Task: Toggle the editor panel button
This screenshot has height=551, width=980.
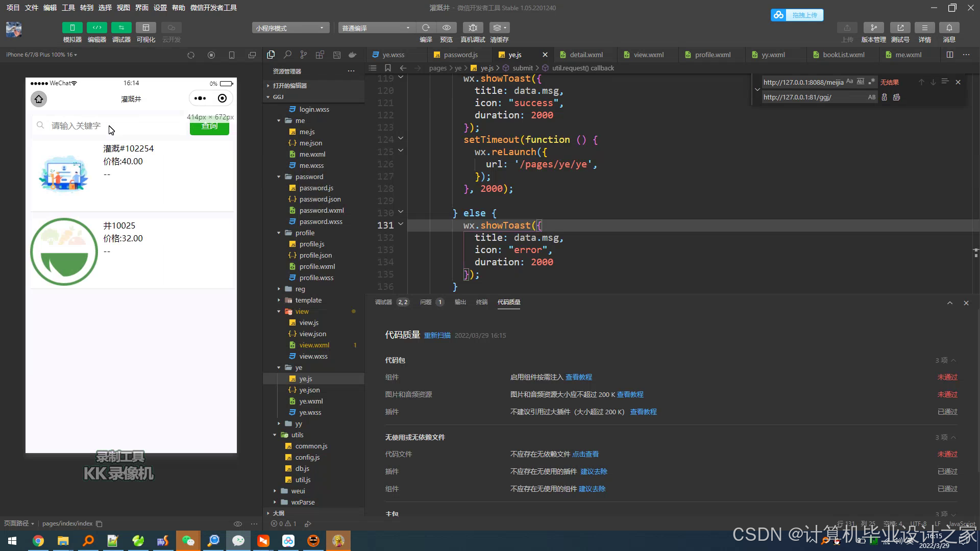Action: (x=96, y=28)
